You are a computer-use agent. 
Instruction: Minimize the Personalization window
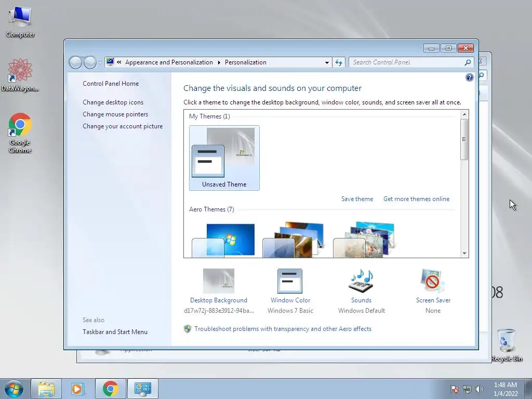(x=431, y=48)
